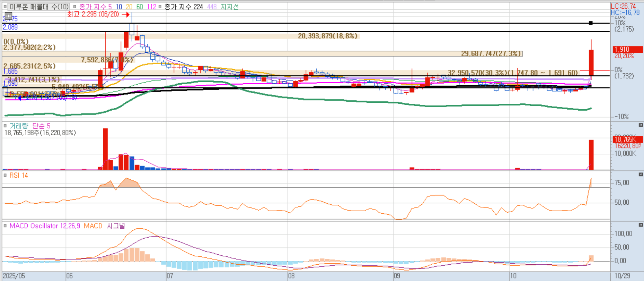Click the 08 month marker on time axis
644x281 pixels.
pos(291,276)
